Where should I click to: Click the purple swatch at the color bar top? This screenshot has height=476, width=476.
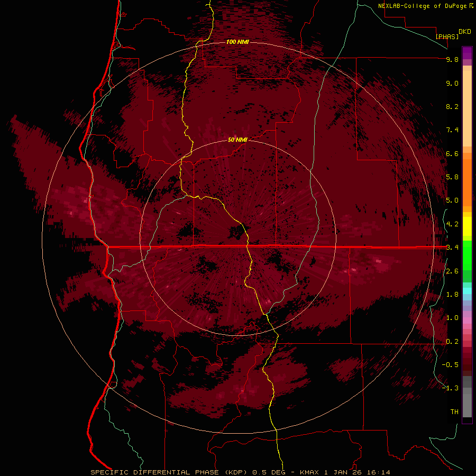(467, 53)
